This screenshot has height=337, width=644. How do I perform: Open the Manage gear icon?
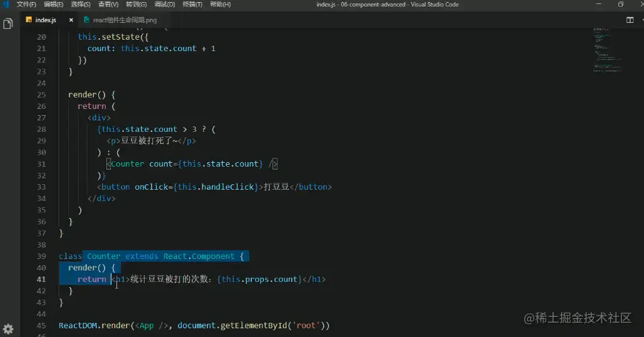tap(8, 329)
